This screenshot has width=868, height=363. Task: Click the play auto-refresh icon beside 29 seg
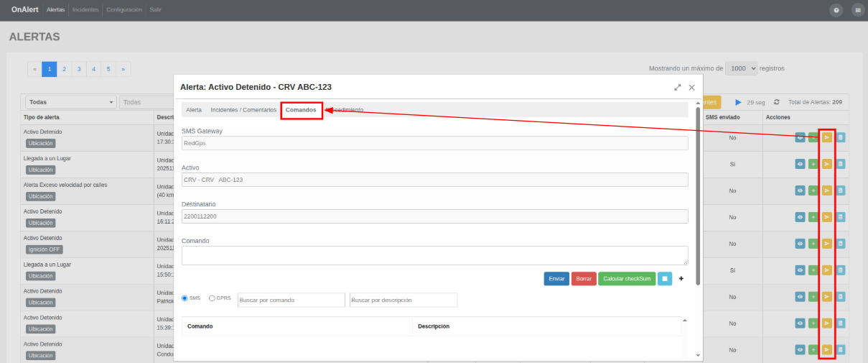[738, 102]
